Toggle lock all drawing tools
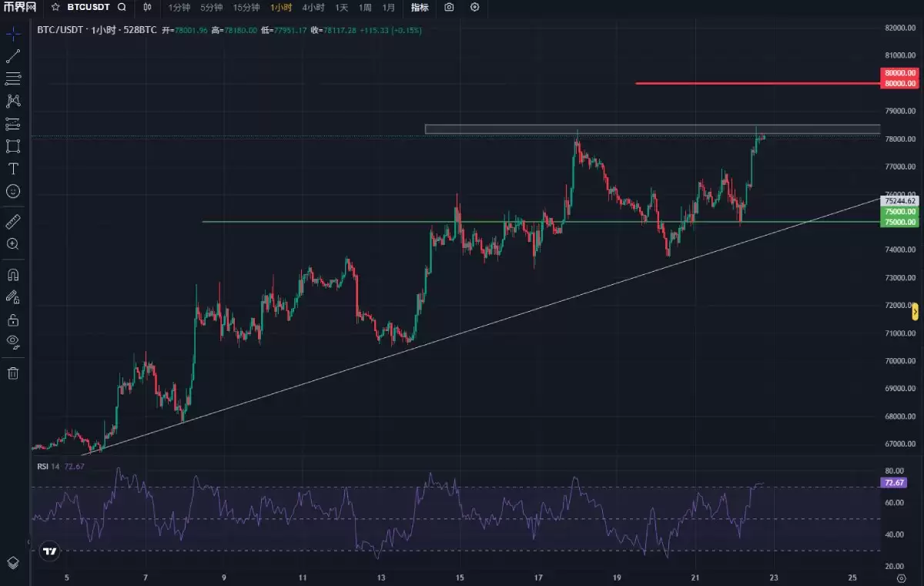The height and width of the screenshot is (586, 924). 13,320
